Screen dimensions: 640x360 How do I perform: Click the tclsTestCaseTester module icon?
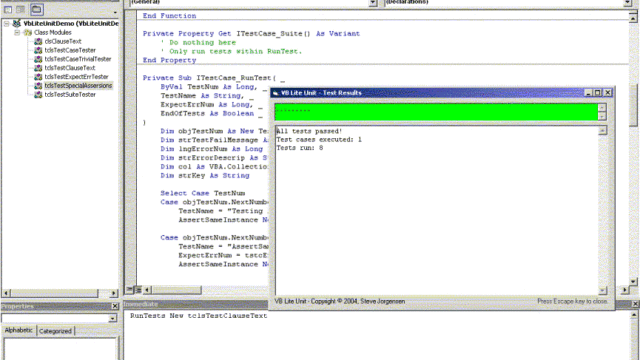[38, 50]
